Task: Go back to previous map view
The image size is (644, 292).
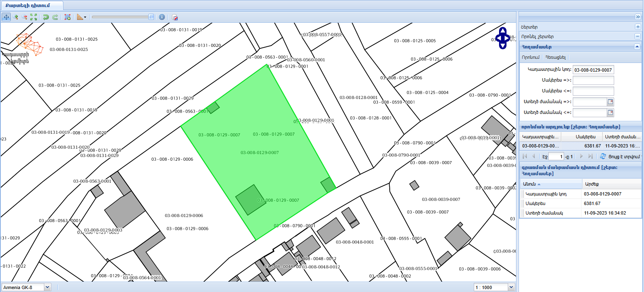Action: click(x=46, y=17)
